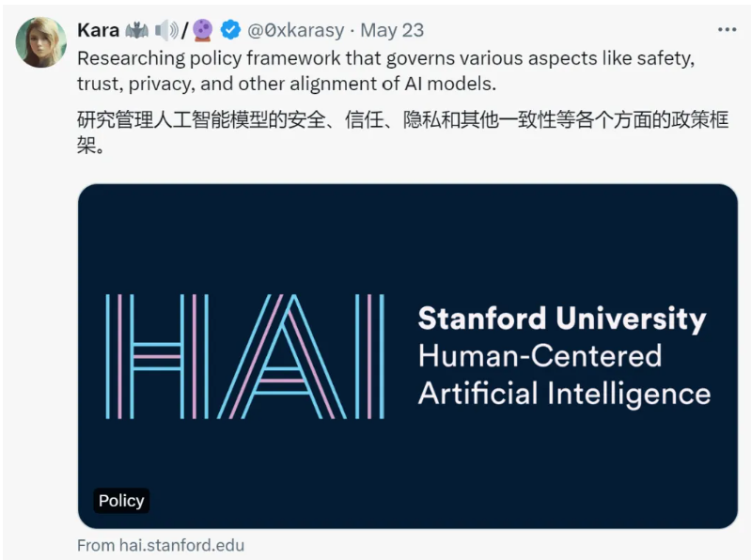Click the Chinese translation of the tweet
Viewport: 751px width, 560px height.
pyautogui.click(x=402, y=135)
